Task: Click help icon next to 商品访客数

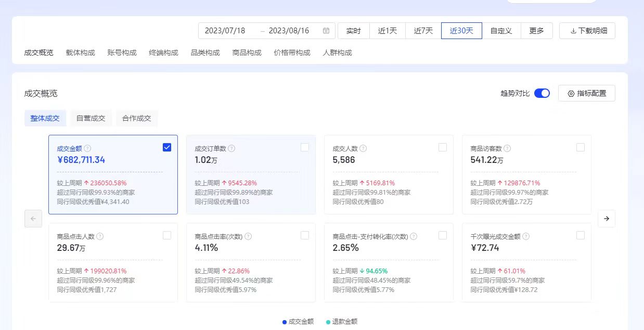Action: click(507, 148)
